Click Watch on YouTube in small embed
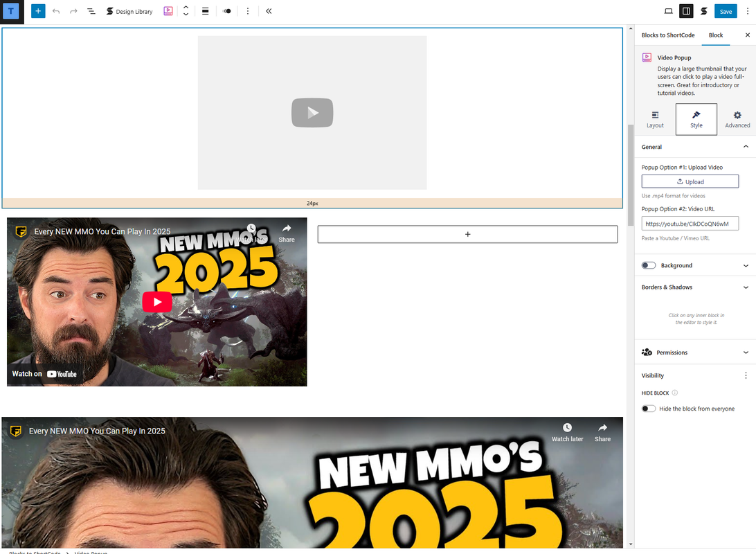 click(44, 374)
